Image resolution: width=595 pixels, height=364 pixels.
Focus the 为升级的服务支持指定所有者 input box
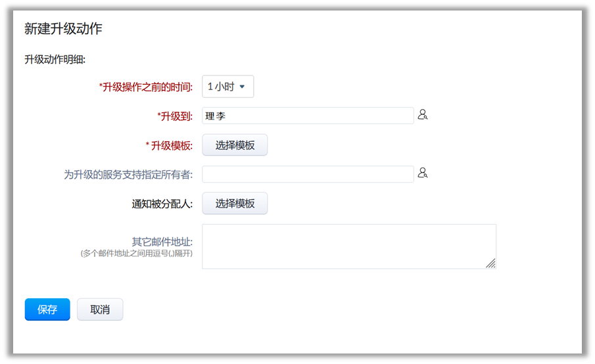[x=308, y=174]
